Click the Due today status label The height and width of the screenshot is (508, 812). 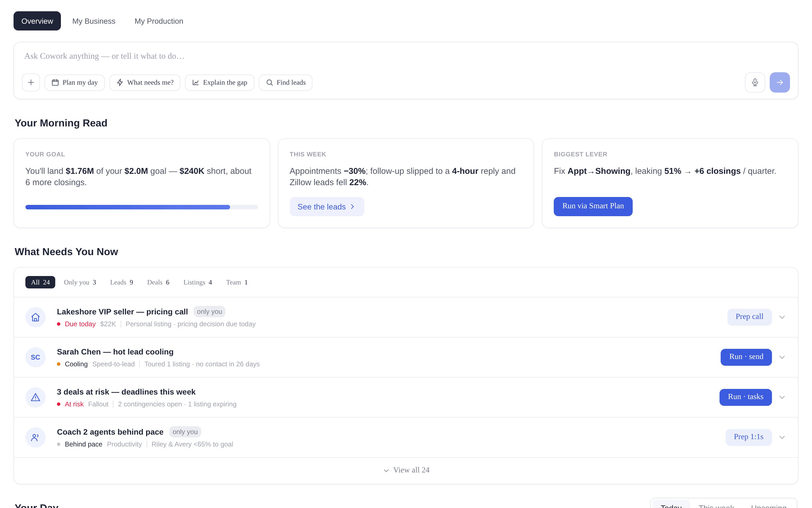80,324
